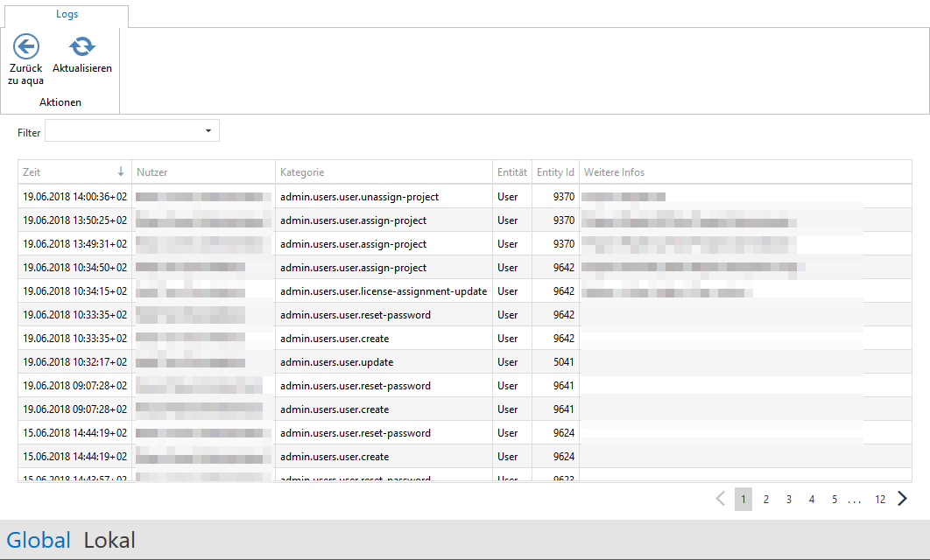Select the unassign-project log row
930x560 pixels.
click(x=359, y=197)
